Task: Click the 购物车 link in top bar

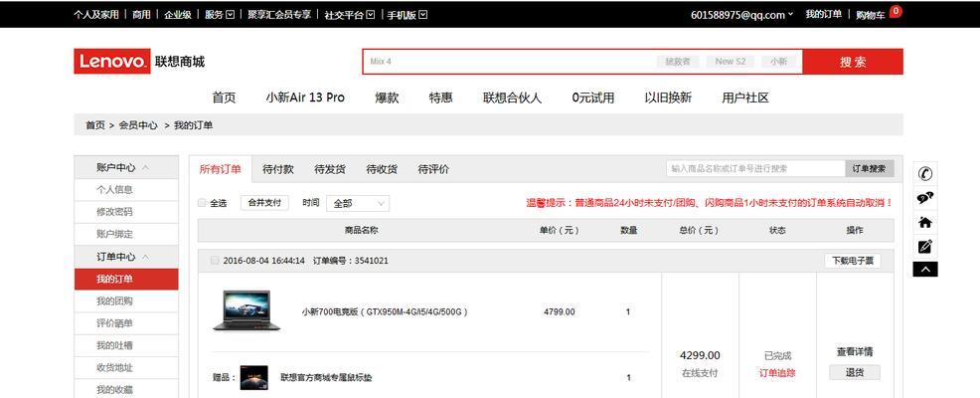Action: coord(871,15)
